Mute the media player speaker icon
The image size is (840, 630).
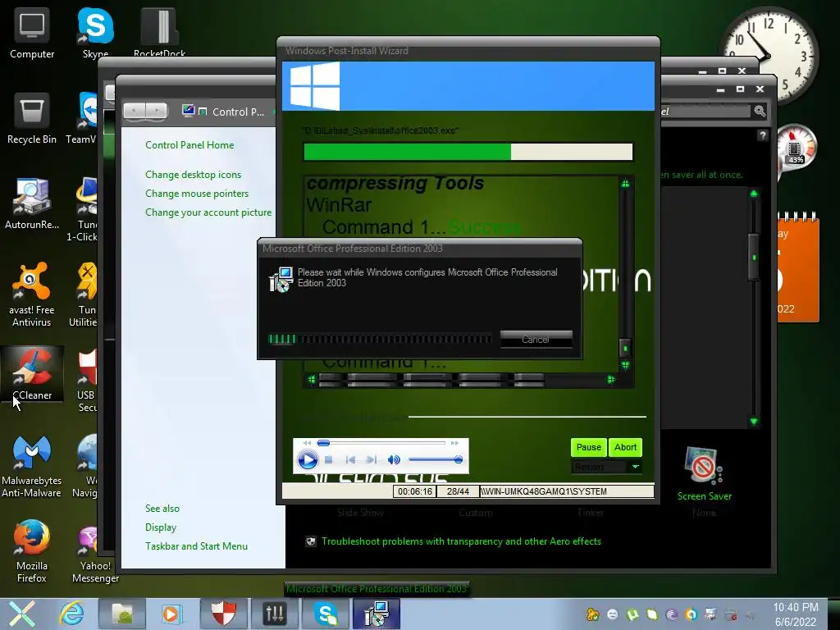tap(394, 459)
